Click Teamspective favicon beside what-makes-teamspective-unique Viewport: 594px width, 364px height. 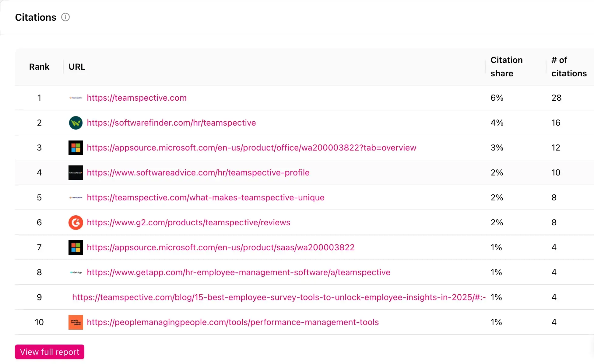(76, 198)
